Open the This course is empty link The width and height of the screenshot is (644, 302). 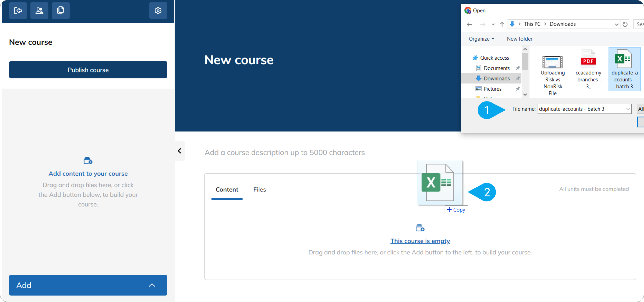pyautogui.click(x=420, y=241)
